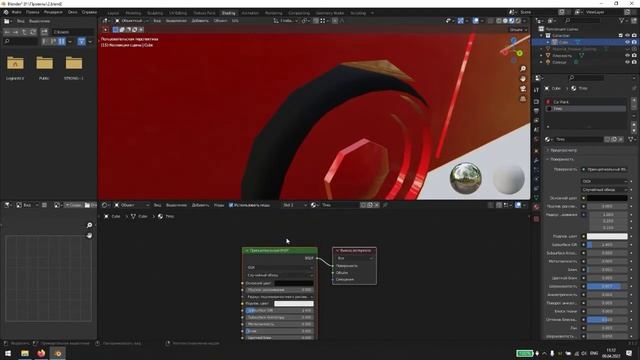The height and width of the screenshot is (360, 640).
Task: Open the properties Tool settings tab icon
Action: pos(536,90)
